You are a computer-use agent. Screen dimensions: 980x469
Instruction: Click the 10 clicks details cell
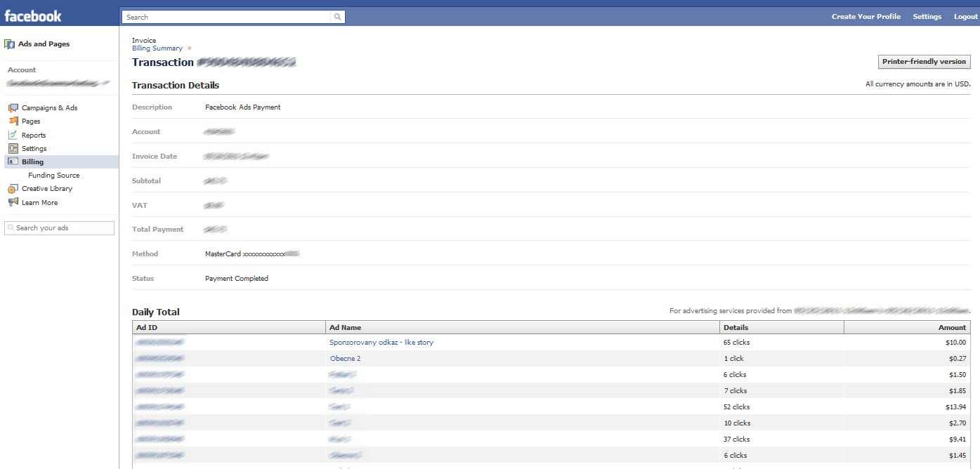737,423
